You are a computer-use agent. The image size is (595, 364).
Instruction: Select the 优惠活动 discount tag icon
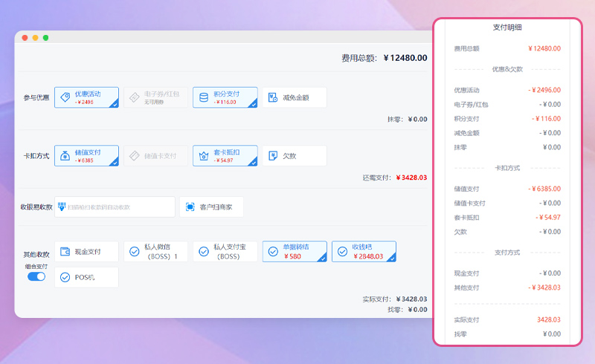(65, 97)
